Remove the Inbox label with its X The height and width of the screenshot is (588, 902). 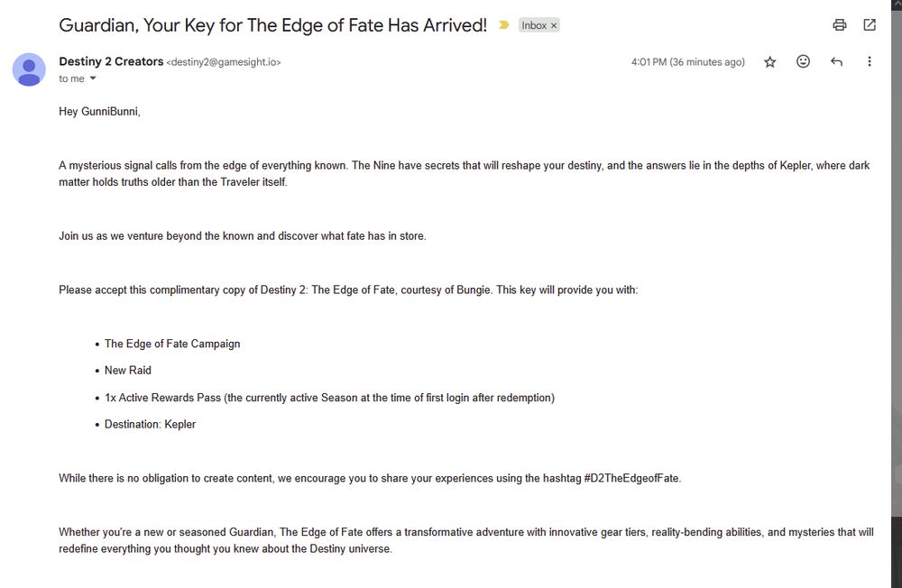554,25
